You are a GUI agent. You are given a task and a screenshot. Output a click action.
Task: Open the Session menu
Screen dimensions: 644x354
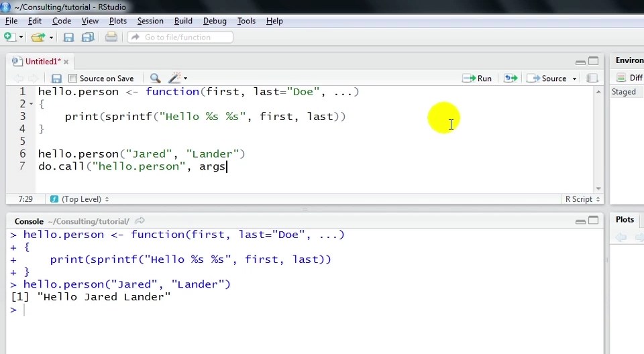[x=150, y=21]
